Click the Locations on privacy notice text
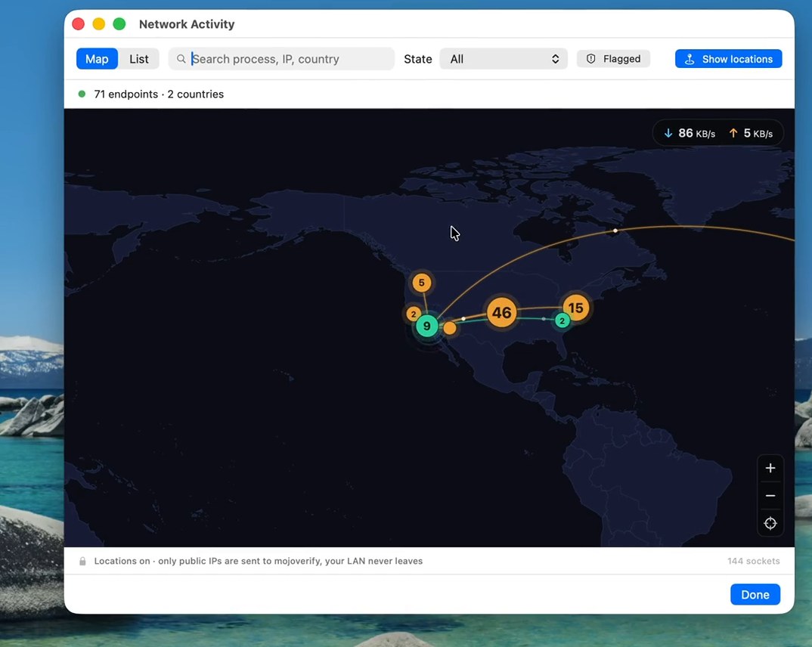Viewport: 812px width, 647px height. (259, 561)
